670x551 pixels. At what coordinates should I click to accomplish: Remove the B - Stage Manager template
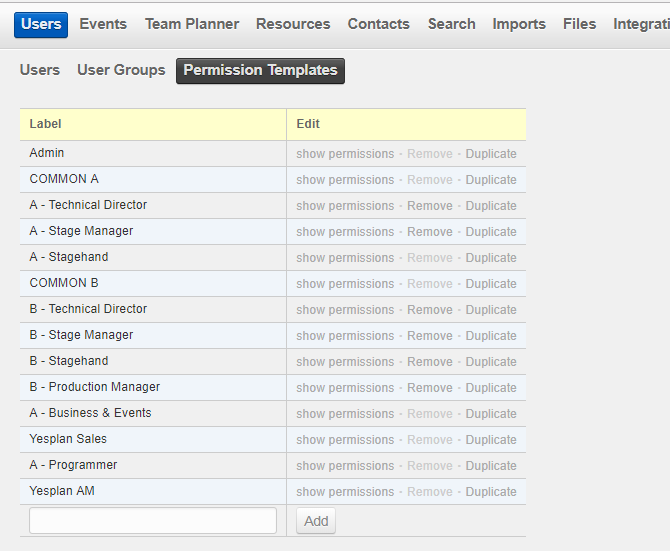point(430,336)
